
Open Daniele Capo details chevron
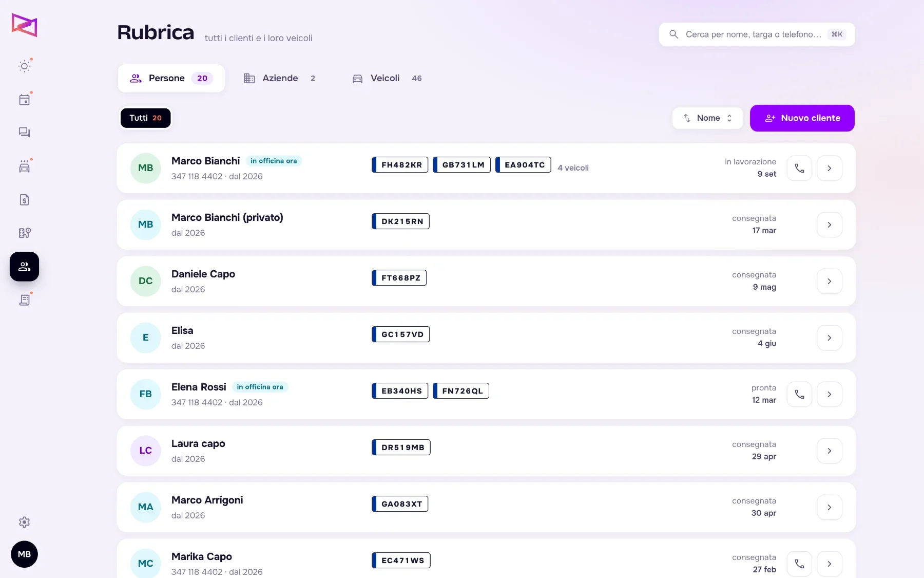pos(830,281)
